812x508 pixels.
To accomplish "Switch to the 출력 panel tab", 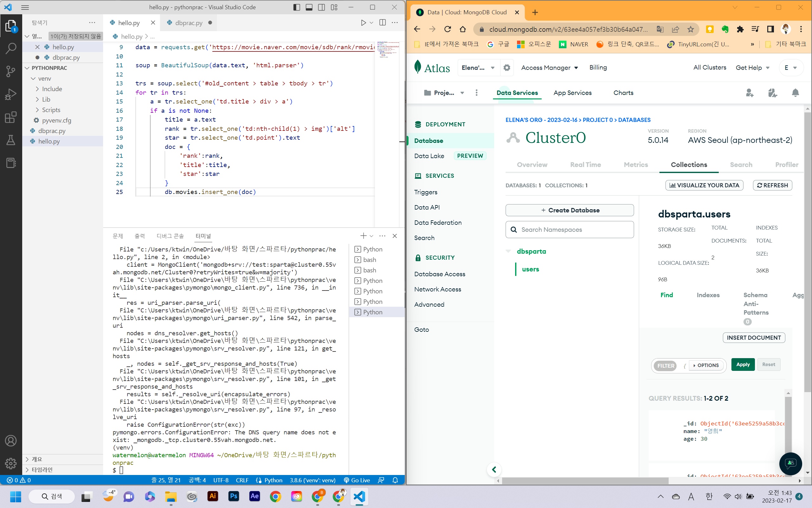I will [x=140, y=236].
